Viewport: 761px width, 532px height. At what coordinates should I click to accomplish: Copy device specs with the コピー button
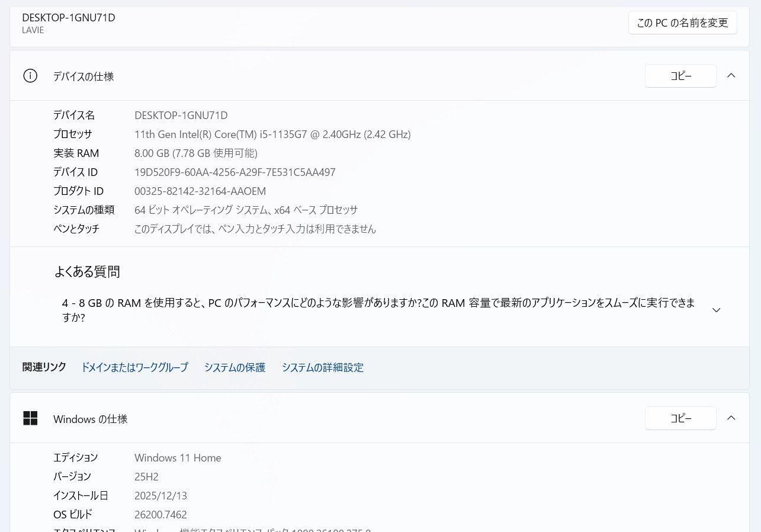[x=680, y=76]
